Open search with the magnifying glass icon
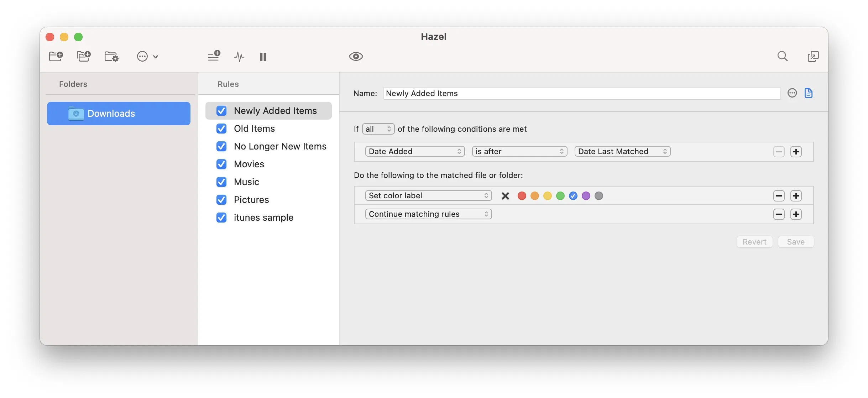The image size is (868, 398). (x=783, y=56)
